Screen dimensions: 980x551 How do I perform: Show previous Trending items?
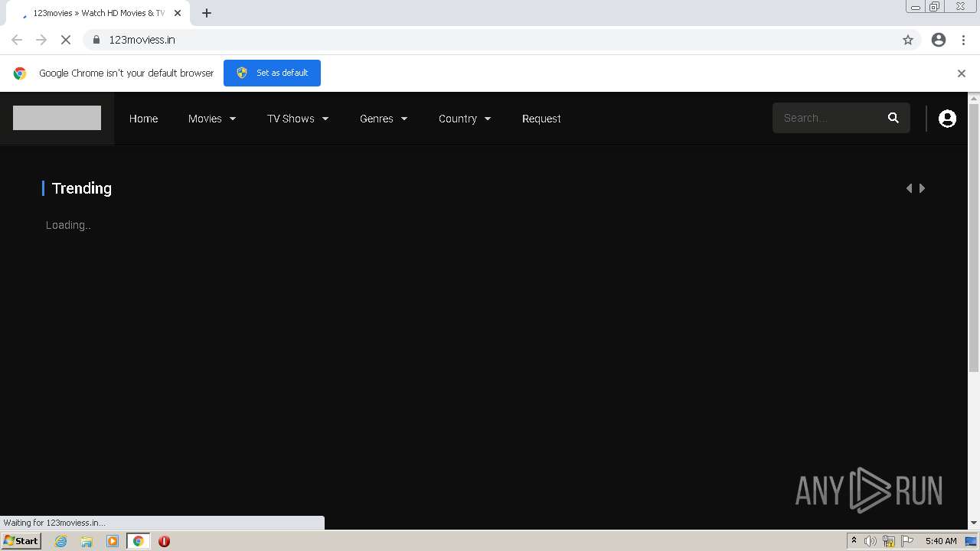click(909, 188)
